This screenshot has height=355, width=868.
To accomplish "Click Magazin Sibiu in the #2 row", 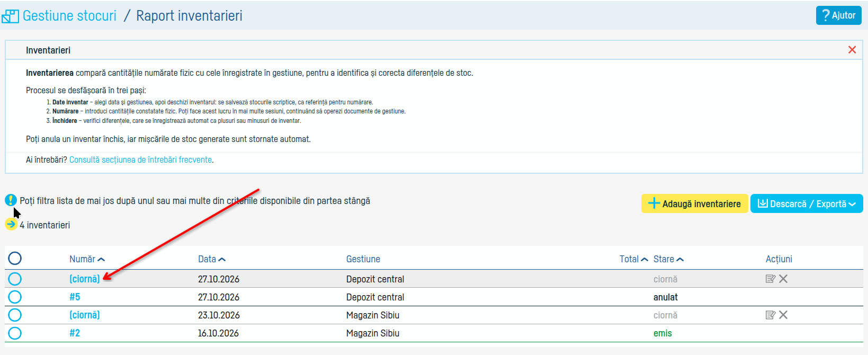I will click(x=373, y=333).
